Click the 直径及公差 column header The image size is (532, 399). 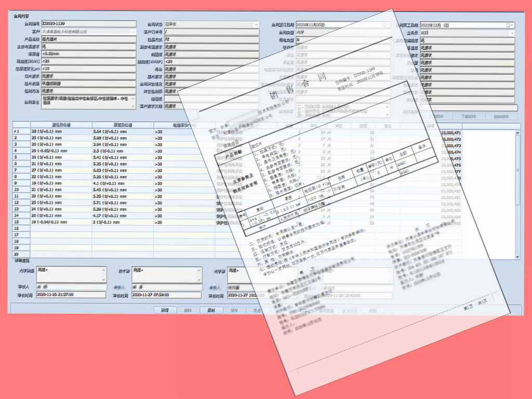click(61, 125)
